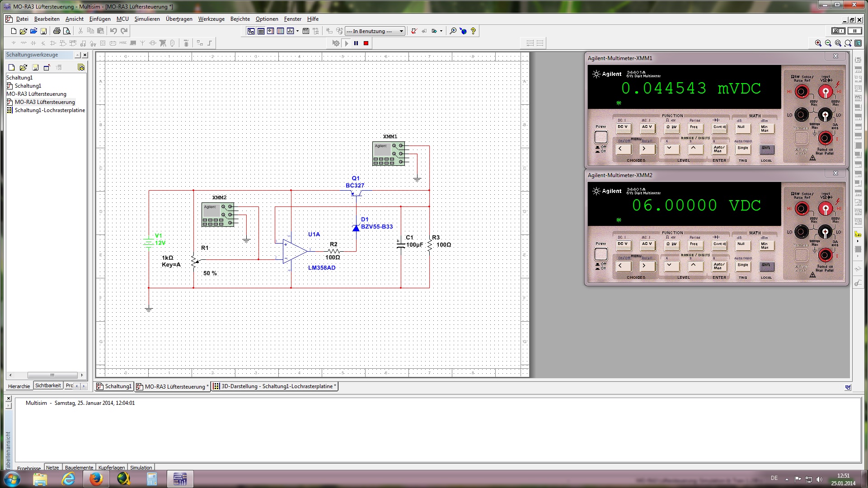Select capacitor C1 100µF
The width and height of the screenshot is (868, 488).
click(400, 245)
